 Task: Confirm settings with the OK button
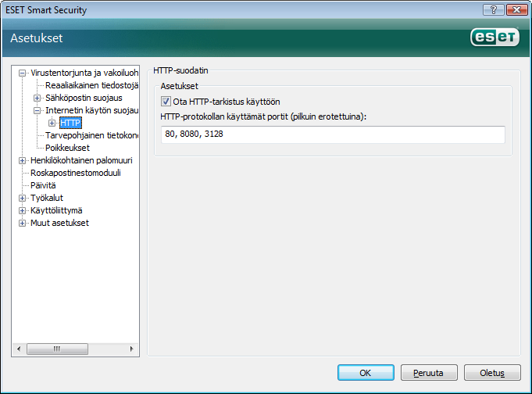click(366, 373)
